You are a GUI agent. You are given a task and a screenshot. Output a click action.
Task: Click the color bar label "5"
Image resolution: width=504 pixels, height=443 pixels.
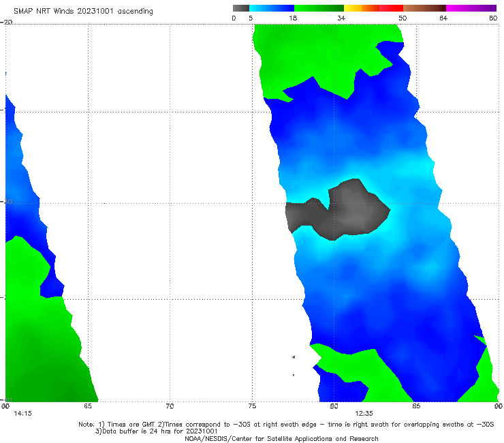coord(251,18)
